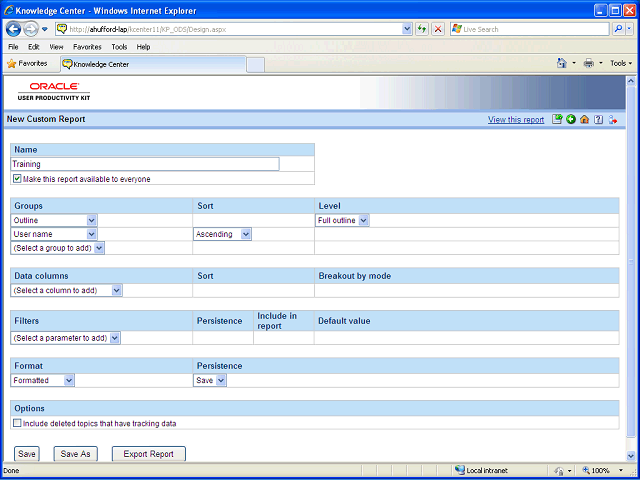Enable Include deleted topics that have tracking data
Screen dimensions: 640x480
[17, 423]
